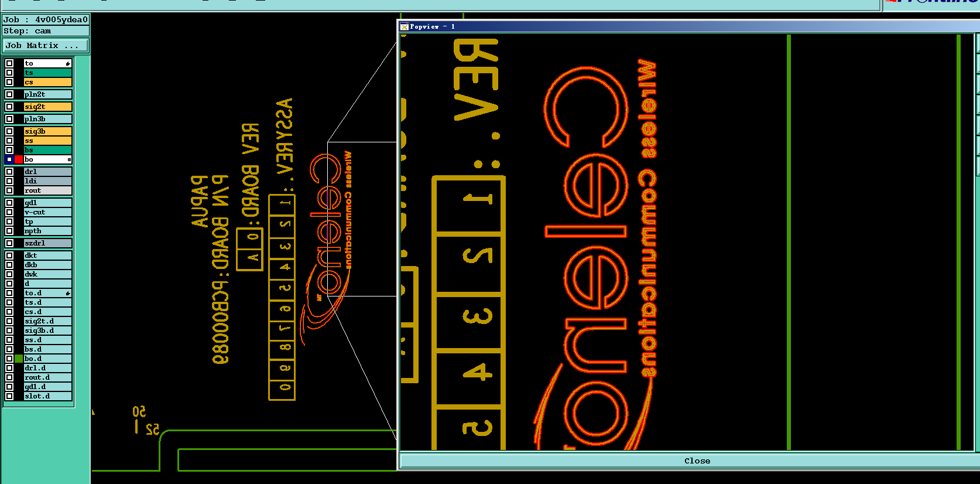Click the Popview window system icon
The height and width of the screenshot is (484, 980).
[x=404, y=26]
